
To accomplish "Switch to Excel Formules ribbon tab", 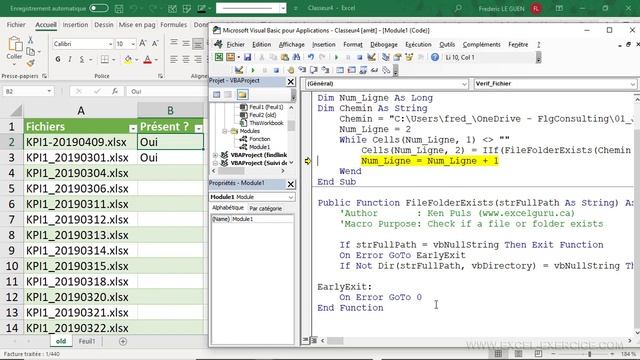I will point(173,25).
